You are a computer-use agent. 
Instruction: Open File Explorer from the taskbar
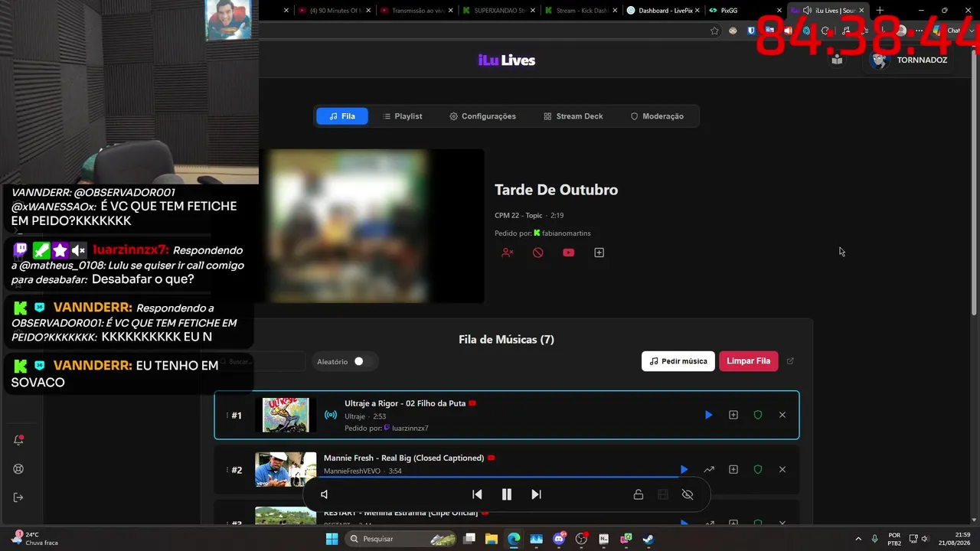tap(492, 539)
